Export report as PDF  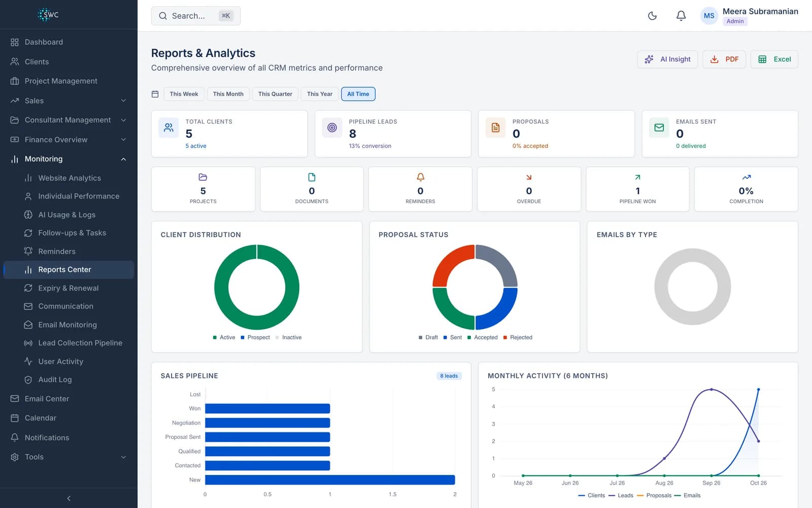(724, 59)
